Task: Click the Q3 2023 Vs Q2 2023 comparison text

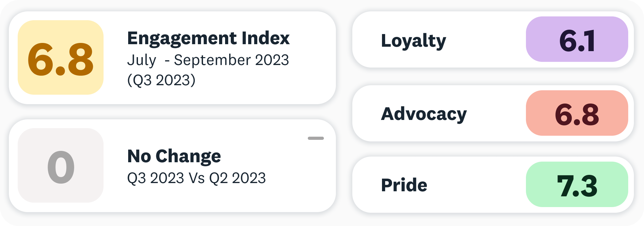Action: tap(196, 178)
